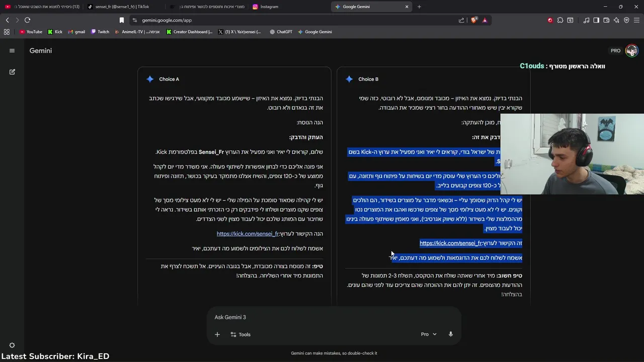Image resolution: width=644 pixels, height=362 pixels.
Task: Activate the microphone voice input
Action: point(451,334)
